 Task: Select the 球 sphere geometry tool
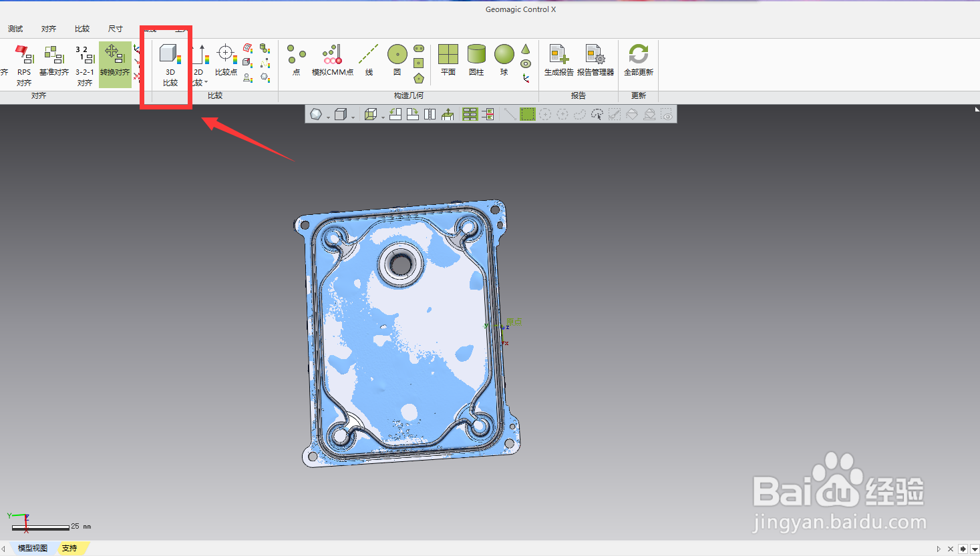click(x=504, y=61)
